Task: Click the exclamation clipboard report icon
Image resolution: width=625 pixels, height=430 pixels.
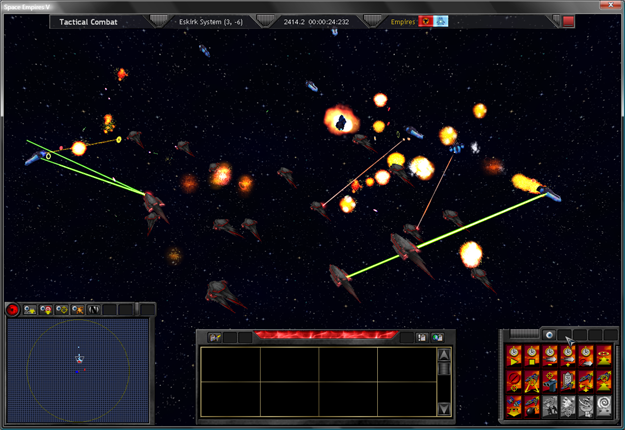Action: tap(422, 338)
